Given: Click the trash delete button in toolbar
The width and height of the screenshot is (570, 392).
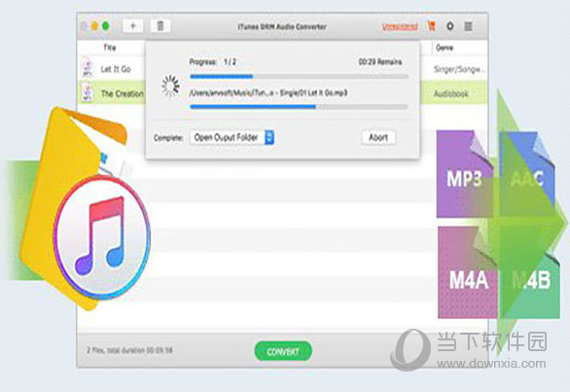Looking at the screenshot, I should [160, 26].
